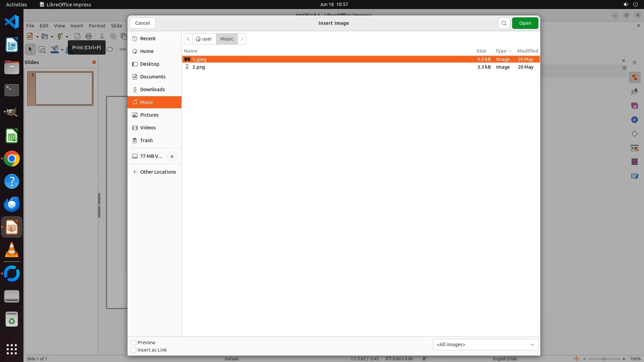
Task: Open the sidebar Properties panel icon
Action: (x=634, y=78)
